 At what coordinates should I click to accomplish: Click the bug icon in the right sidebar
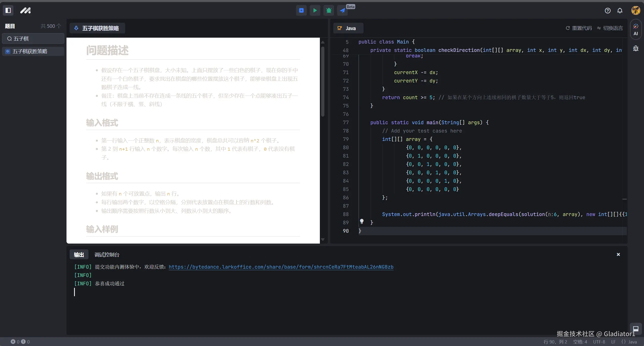635,48
